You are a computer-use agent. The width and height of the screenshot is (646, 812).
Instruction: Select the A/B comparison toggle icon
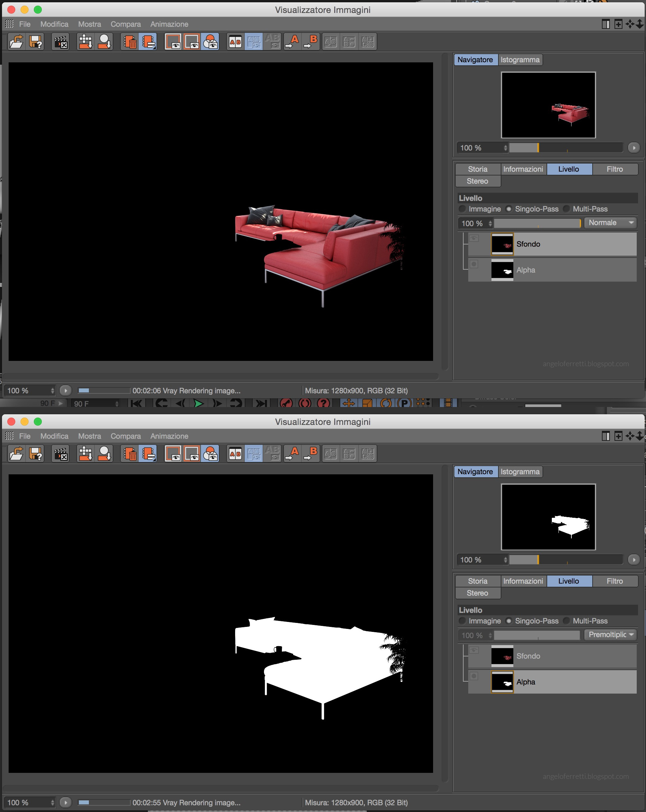coord(233,42)
